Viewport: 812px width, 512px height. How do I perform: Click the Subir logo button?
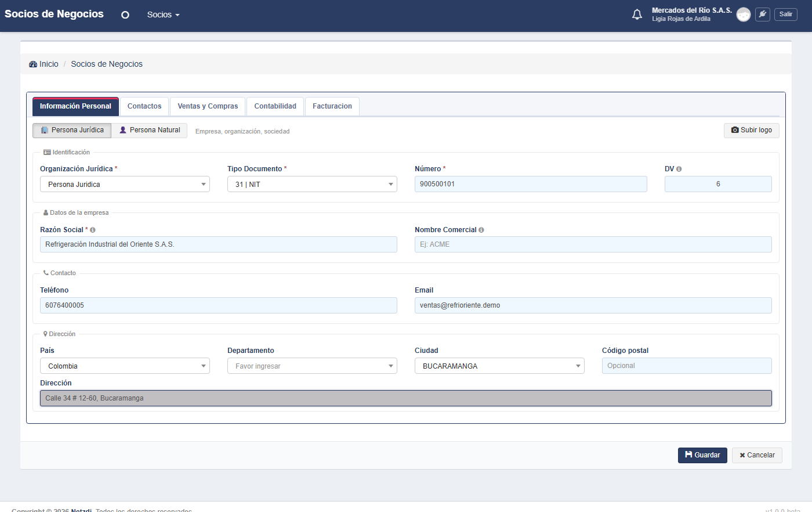tap(751, 130)
